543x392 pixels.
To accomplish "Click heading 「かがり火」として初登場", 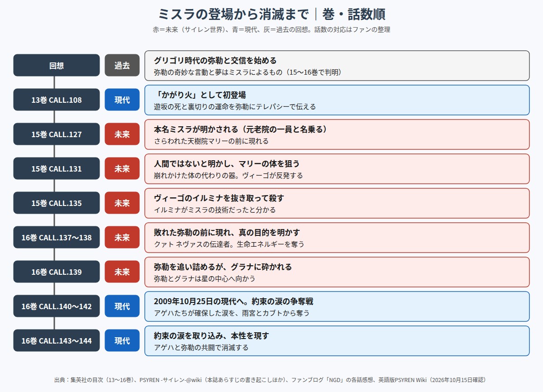I will (200, 95).
